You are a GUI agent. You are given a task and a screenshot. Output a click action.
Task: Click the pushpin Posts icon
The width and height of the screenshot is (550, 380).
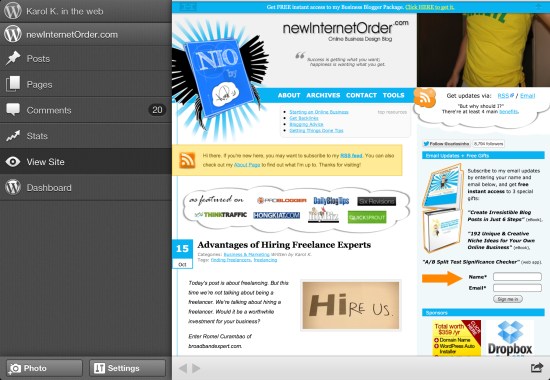(13, 58)
